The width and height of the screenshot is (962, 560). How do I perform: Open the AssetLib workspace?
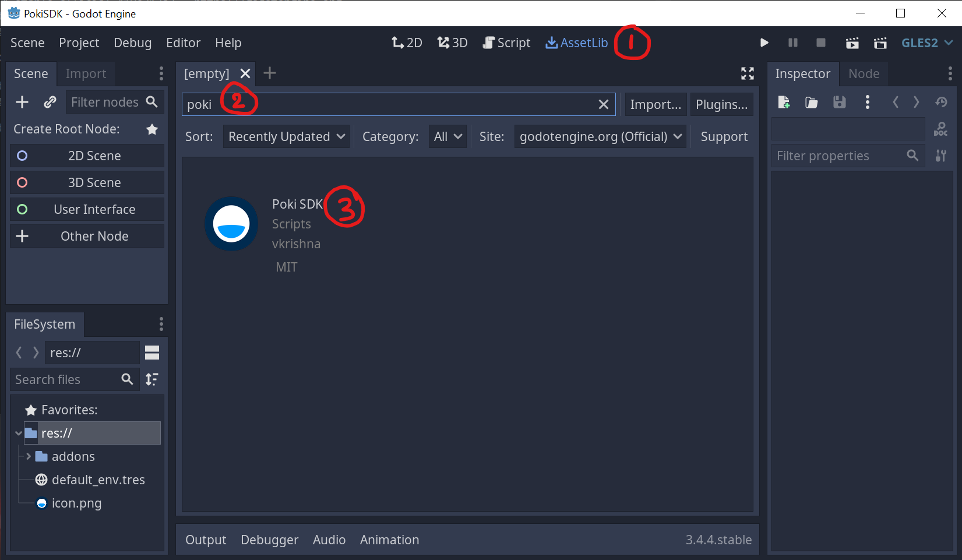coord(576,43)
